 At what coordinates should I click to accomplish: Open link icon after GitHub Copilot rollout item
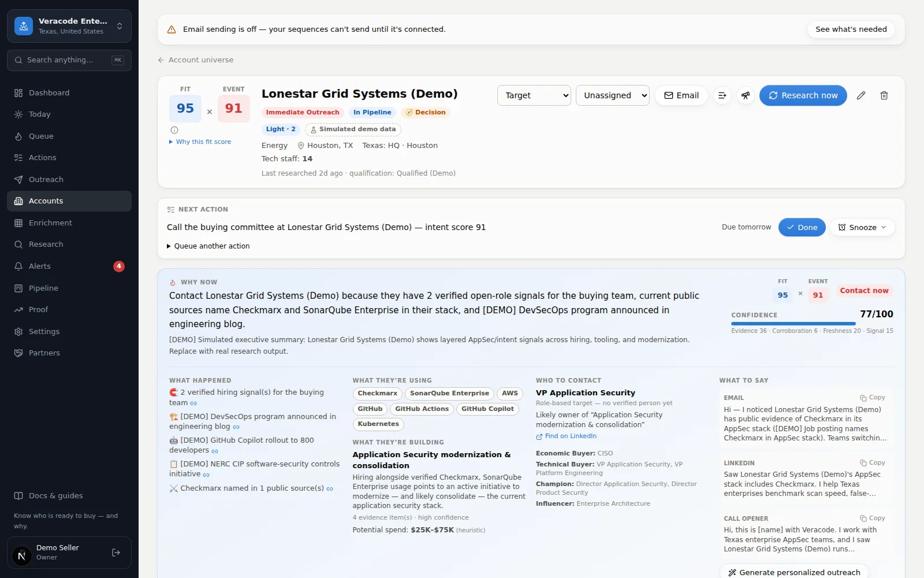coord(215,451)
